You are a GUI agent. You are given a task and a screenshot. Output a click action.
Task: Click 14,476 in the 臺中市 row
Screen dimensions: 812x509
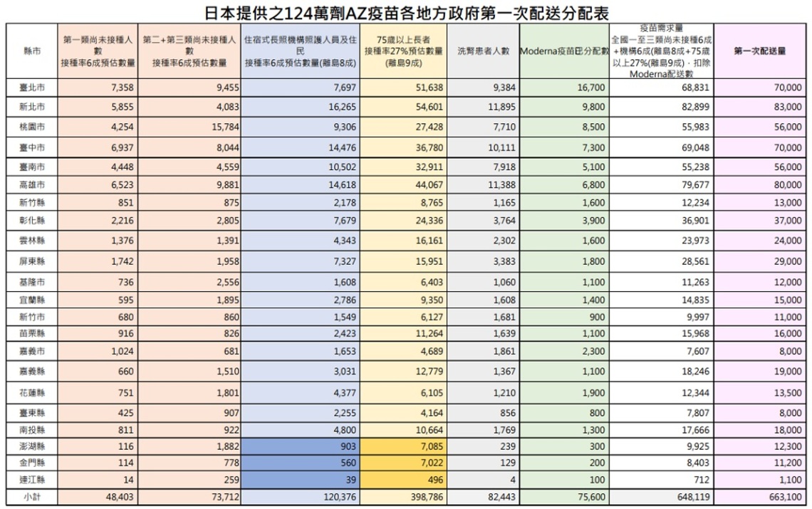pyautogui.click(x=343, y=147)
